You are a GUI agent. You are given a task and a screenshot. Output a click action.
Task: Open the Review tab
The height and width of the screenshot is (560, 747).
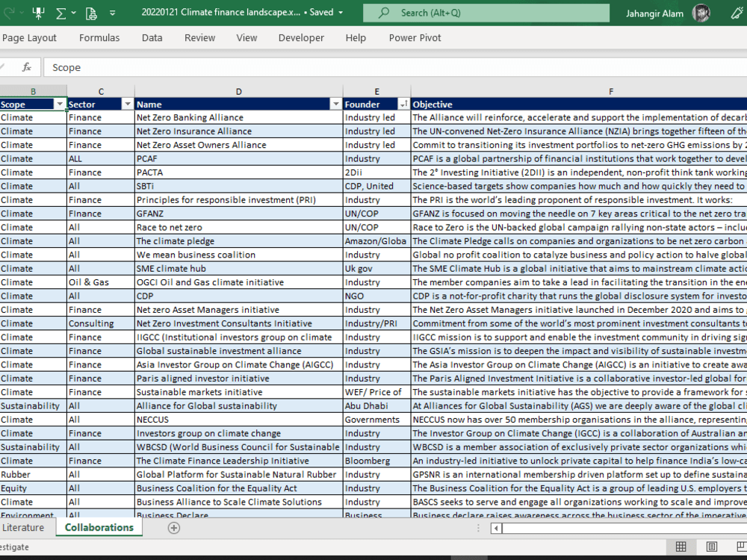(x=199, y=38)
